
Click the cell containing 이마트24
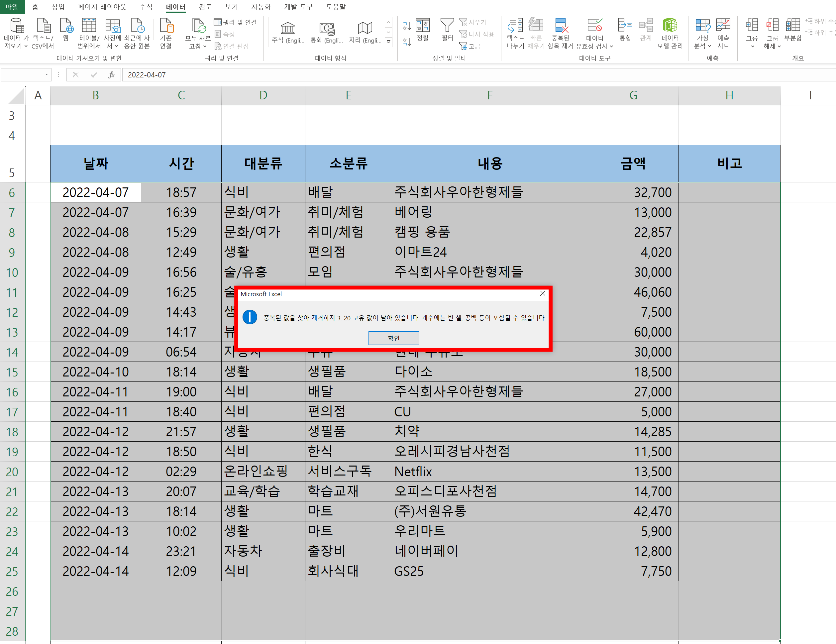(489, 252)
